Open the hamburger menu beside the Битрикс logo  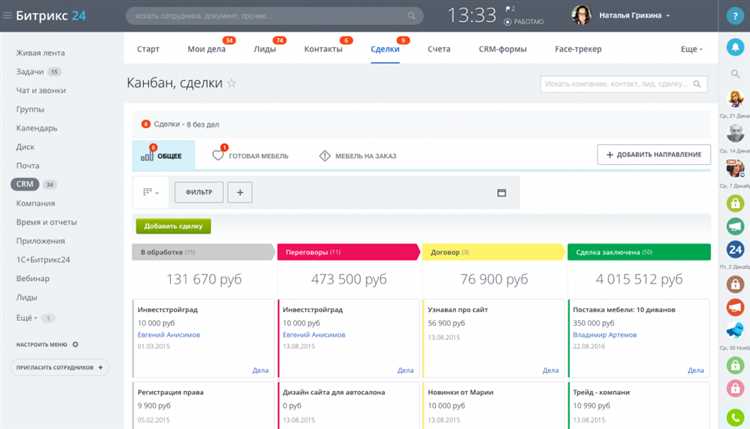[7, 15]
